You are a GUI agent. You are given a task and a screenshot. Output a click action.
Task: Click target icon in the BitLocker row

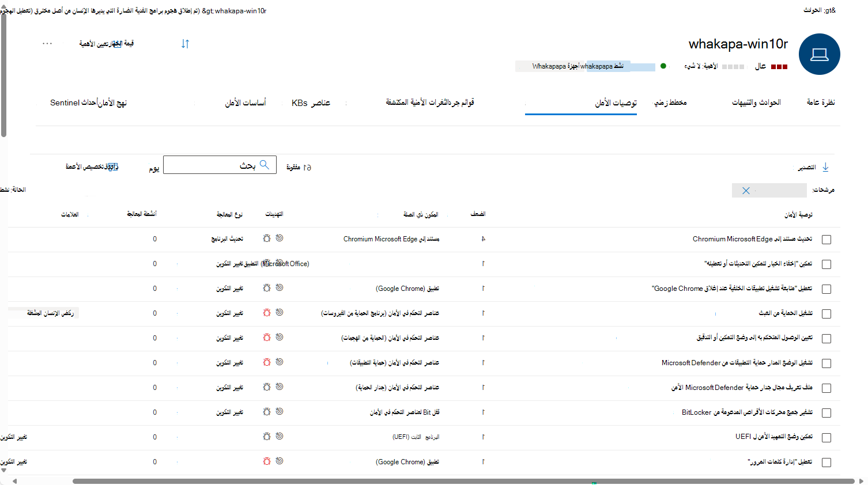click(280, 411)
